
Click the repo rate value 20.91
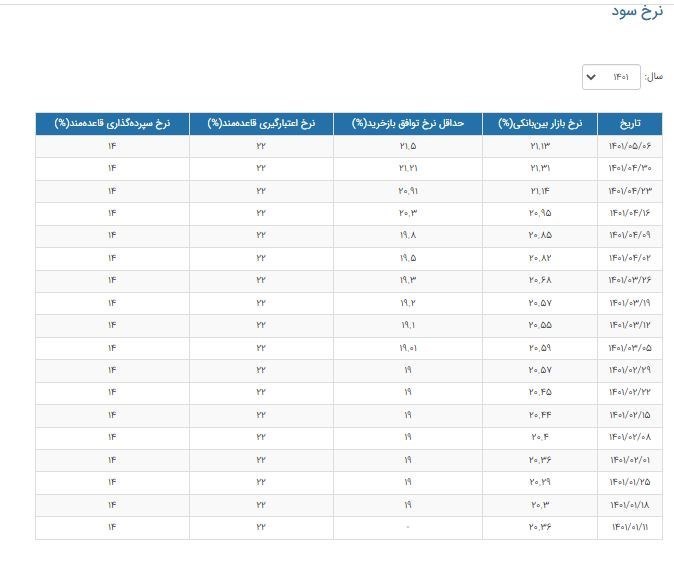click(408, 191)
